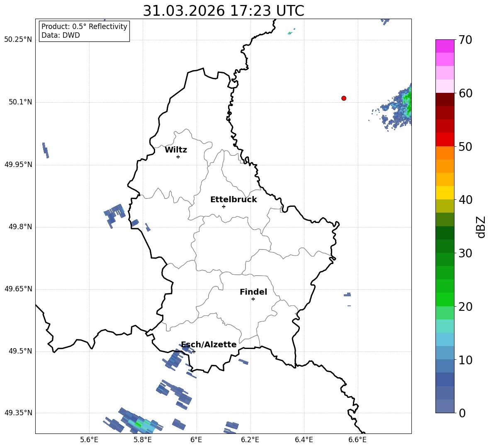Viewport: 491px width, 448px height.
Task: Click the Wiltz city label
Action: pyautogui.click(x=176, y=150)
